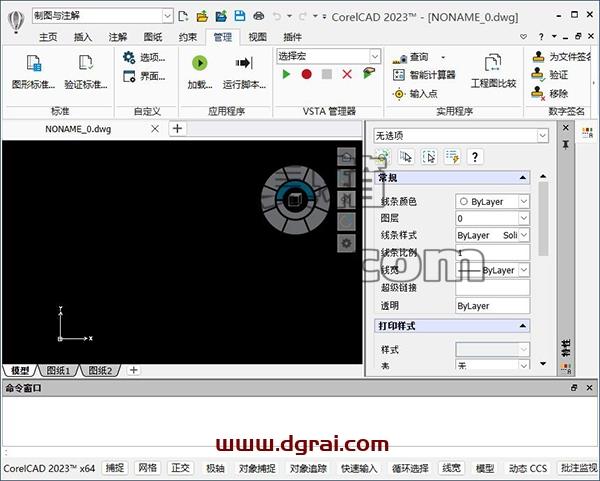Collapse the 常规 general section

pos(522,178)
